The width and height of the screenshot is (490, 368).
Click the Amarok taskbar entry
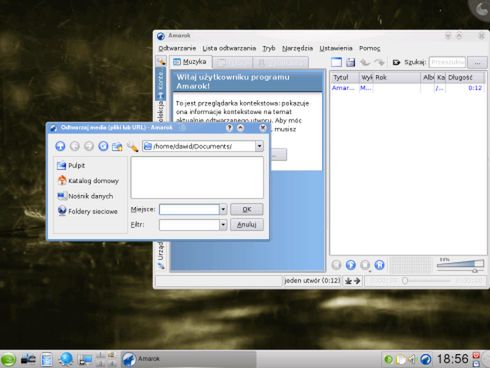point(188,359)
